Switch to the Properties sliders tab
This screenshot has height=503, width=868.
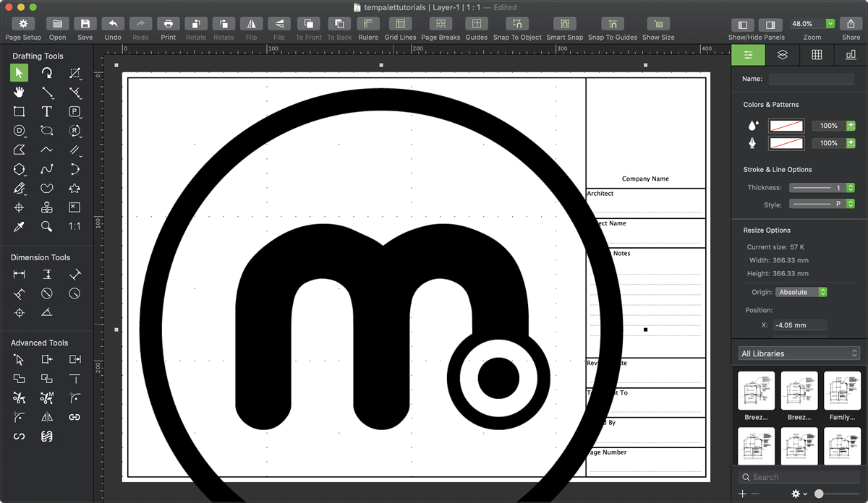[748, 55]
